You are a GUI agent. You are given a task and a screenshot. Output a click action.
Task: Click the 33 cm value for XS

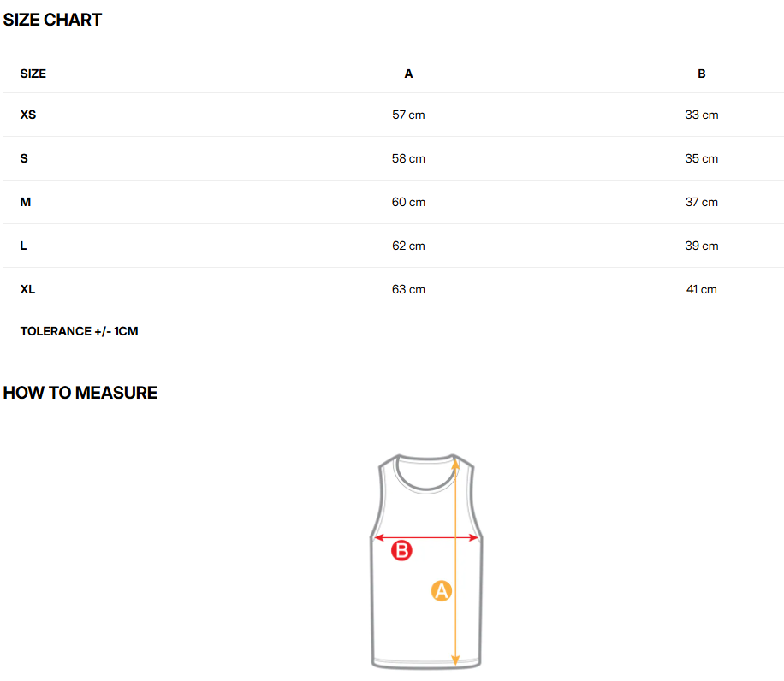tap(702, 115)
